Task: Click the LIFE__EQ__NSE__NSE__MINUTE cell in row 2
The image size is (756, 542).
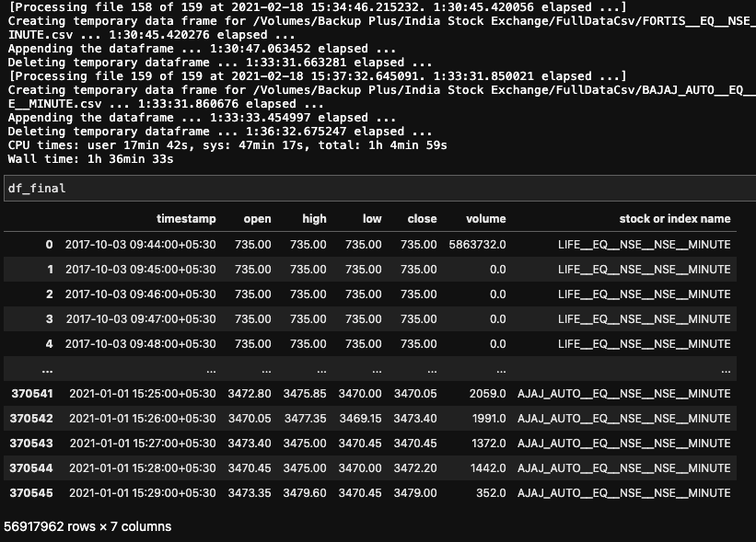Action: pyautogui.click(x=646, y=294)
